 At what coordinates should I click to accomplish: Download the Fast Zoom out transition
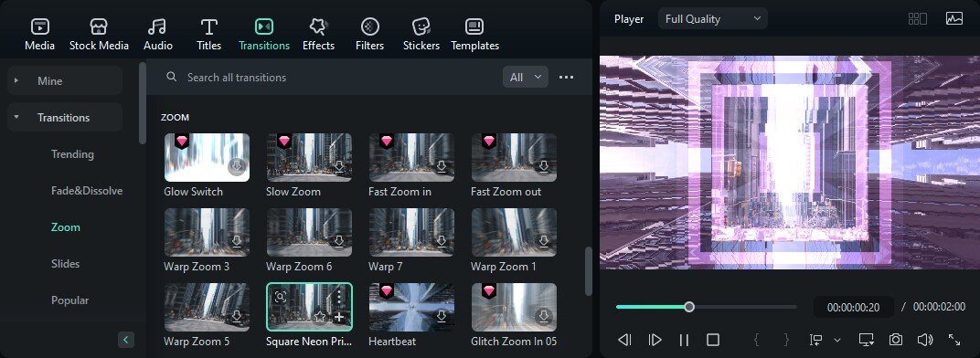point(544,166)
